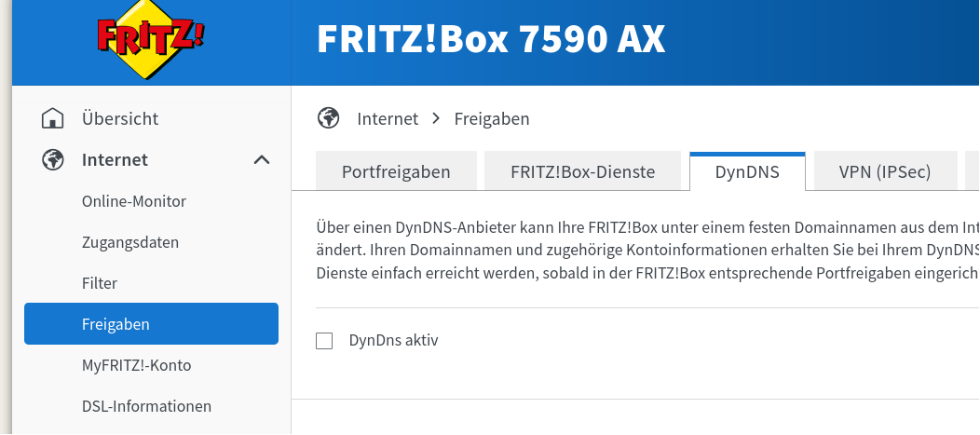The image size is (980, 435).
Task: Go to Übersicht in the sidebar
Action: 120,119
